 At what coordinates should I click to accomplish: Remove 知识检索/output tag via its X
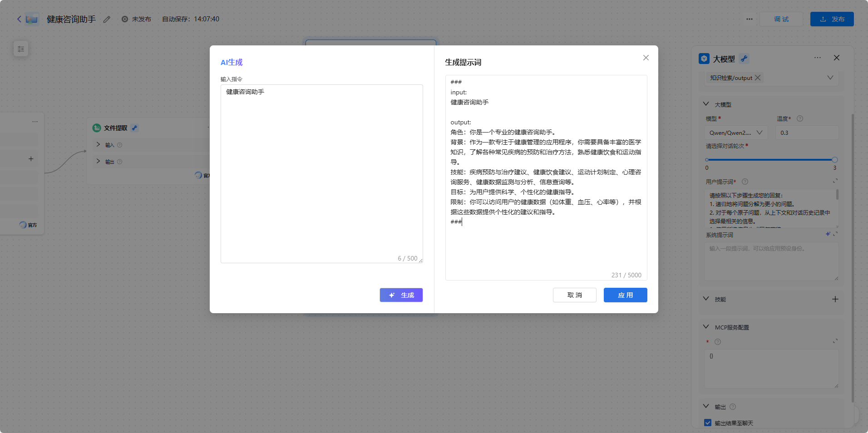pos(757,78)
